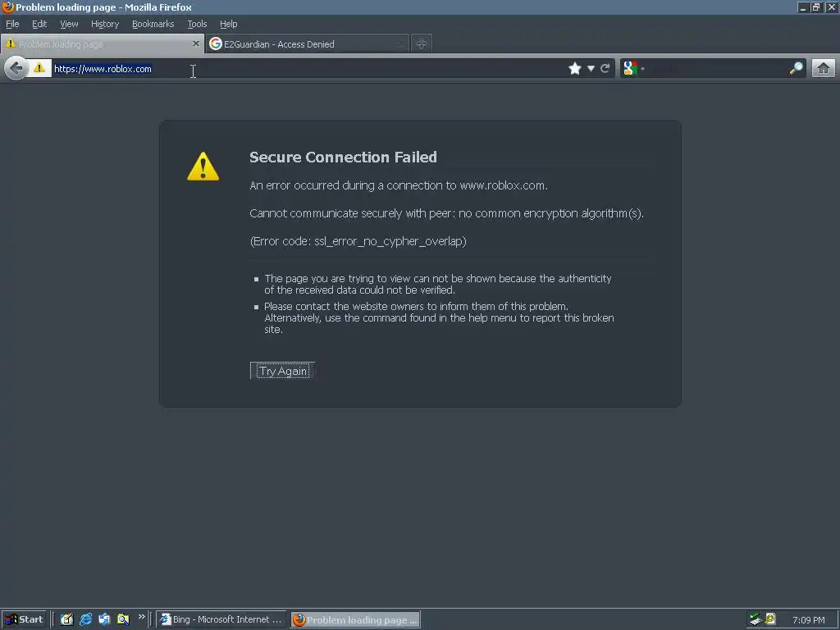This screenshot has height=630, width=840.
Task: Select the Problem loading page tab
Action: tap(102, 44)
